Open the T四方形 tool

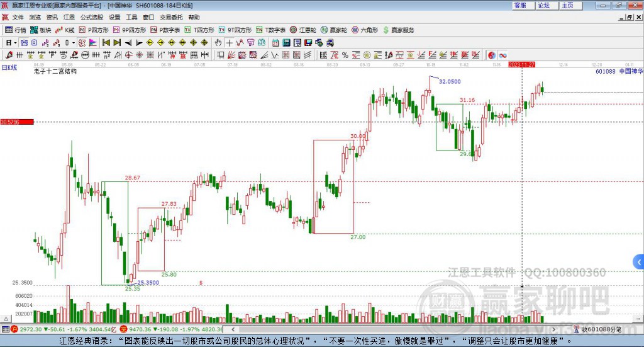[x=199, y=30]
